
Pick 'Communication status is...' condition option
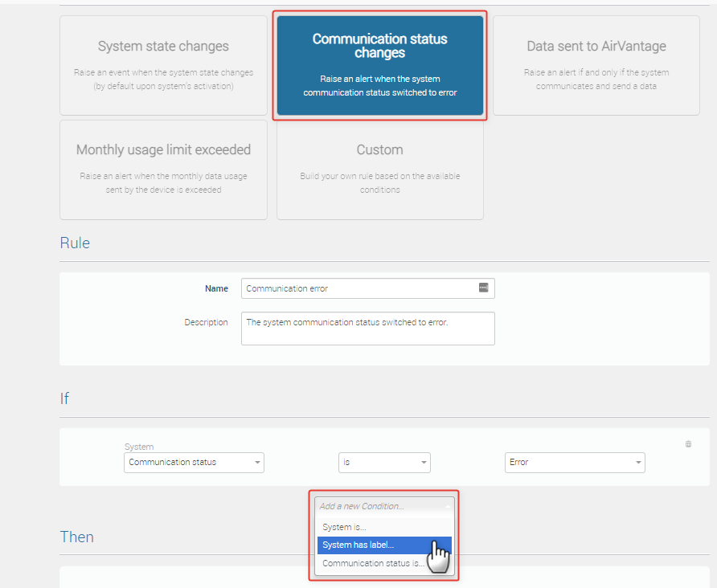click(x=373, y=564)
